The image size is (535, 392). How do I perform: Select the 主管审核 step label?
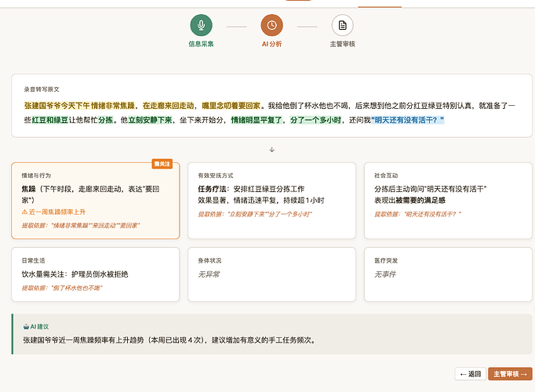(343, 44)
